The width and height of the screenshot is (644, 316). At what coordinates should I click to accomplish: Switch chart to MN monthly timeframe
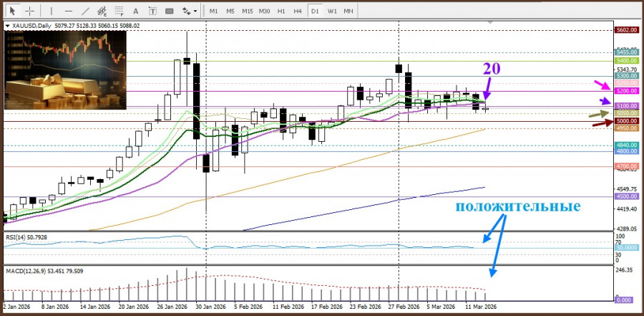coord(348,11)
